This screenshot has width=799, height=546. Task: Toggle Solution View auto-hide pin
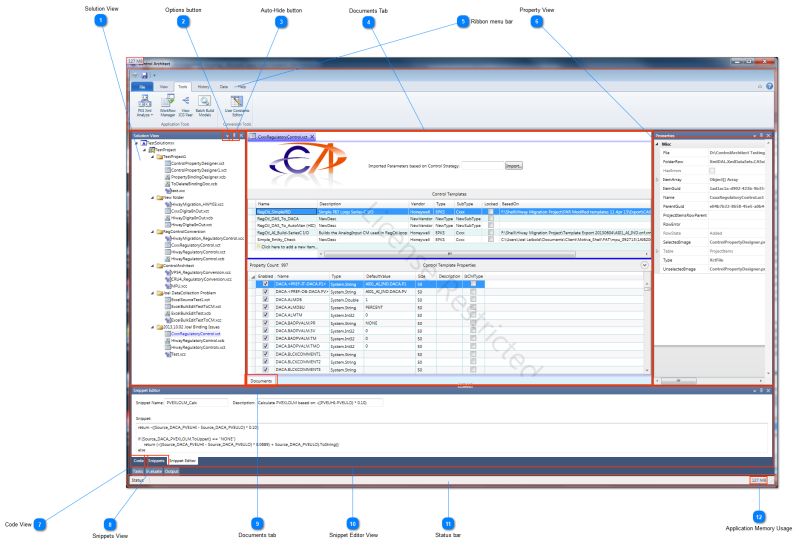tap(234, 136)
